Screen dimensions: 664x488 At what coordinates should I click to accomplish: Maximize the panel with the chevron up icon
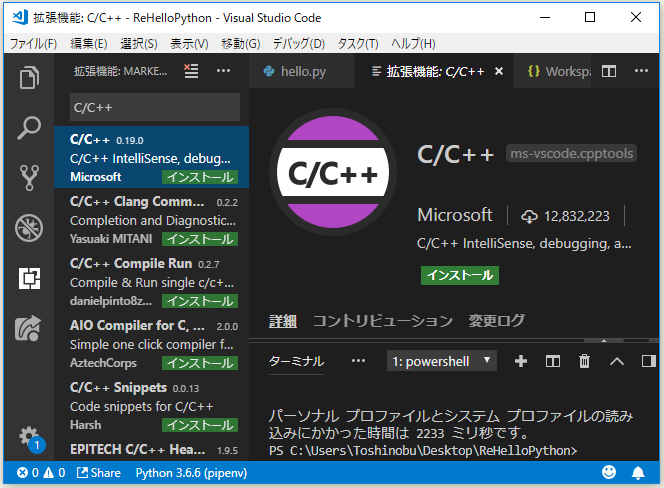click(617, 361)
